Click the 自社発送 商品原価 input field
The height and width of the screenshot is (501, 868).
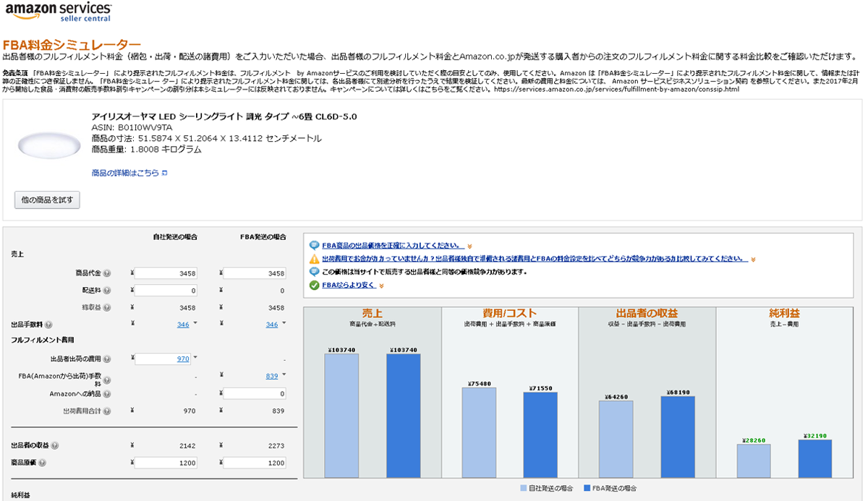166,463
